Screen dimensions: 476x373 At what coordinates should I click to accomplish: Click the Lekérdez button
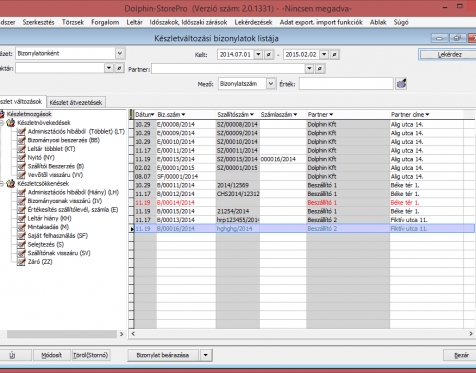tap(448, 55)
